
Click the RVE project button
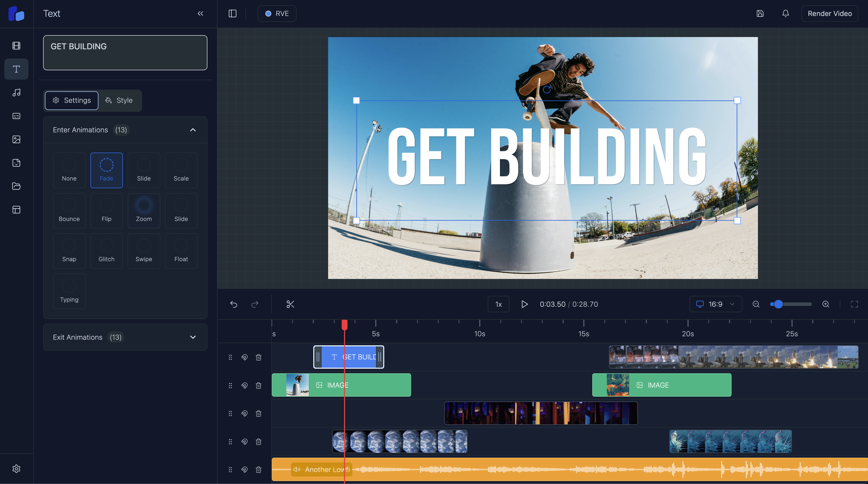(x=277, y=14)
